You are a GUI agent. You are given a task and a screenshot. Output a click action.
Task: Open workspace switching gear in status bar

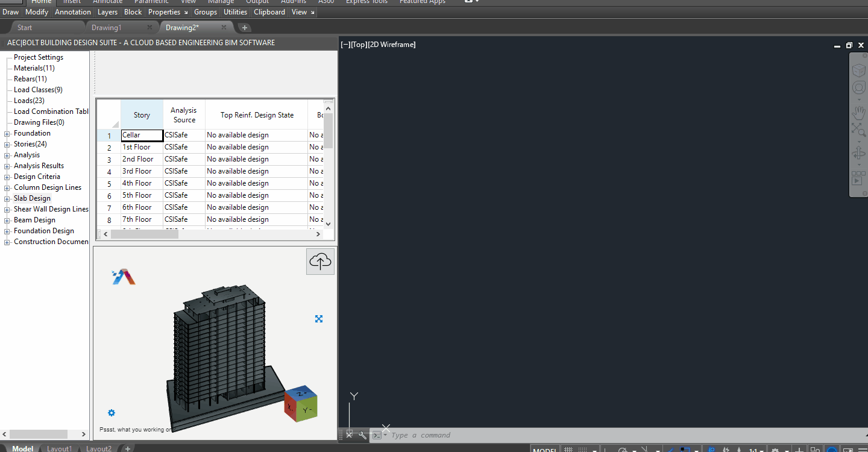pos(775,449)
